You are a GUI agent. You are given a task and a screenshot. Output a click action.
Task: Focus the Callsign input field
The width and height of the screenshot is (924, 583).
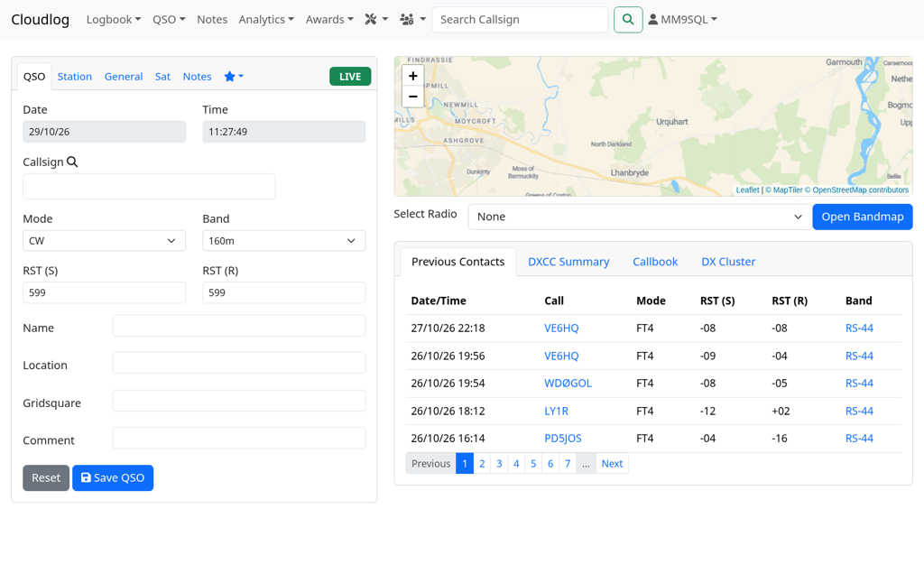149,186
